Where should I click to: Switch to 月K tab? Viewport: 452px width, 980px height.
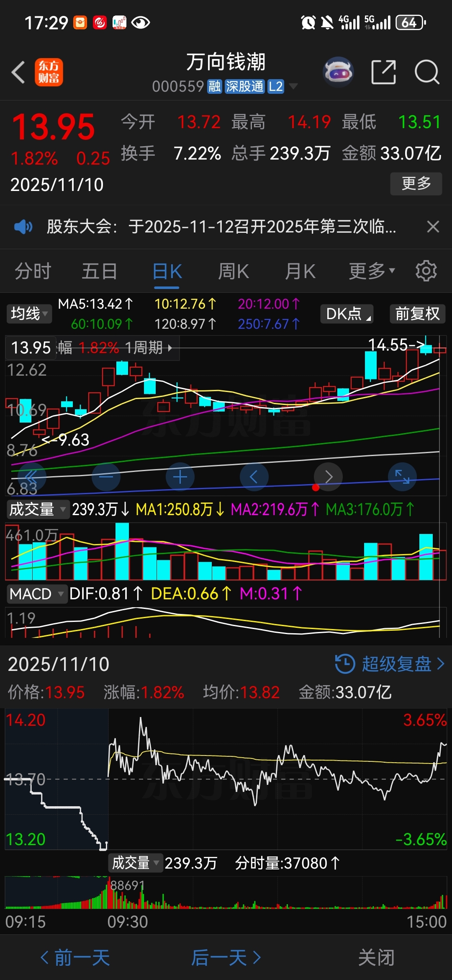(x=300, y=271)
